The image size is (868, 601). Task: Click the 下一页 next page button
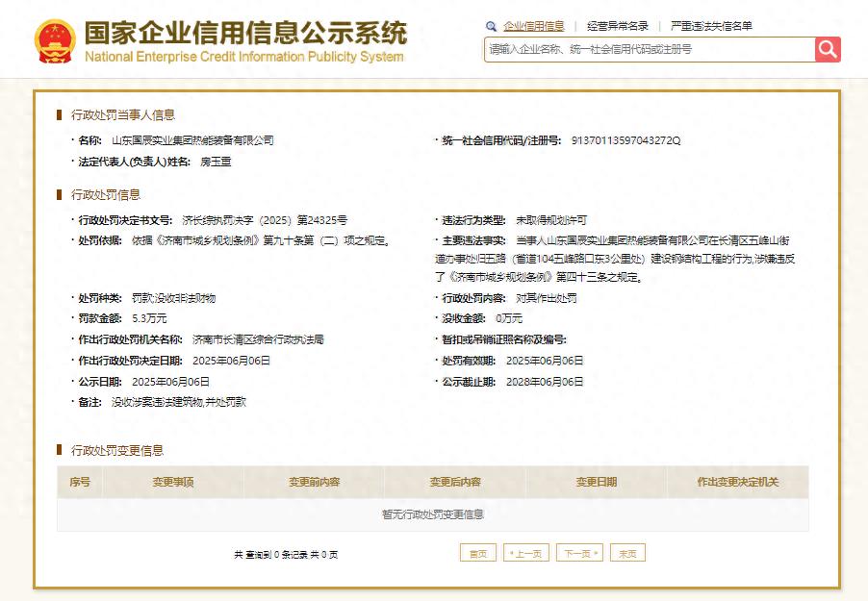point(579,553)
